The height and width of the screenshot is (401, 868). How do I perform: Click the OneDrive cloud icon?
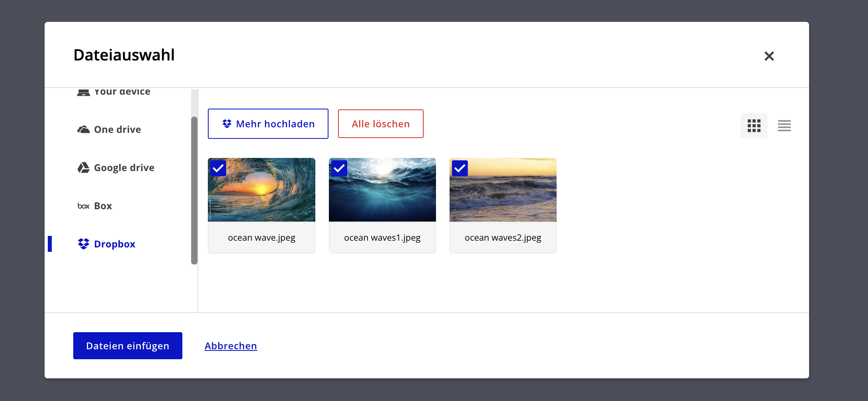coord(83,130)
